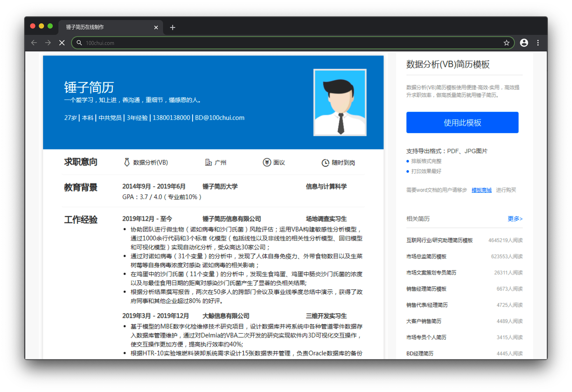Open 销售代表/经理简历 link

point(427,305)
